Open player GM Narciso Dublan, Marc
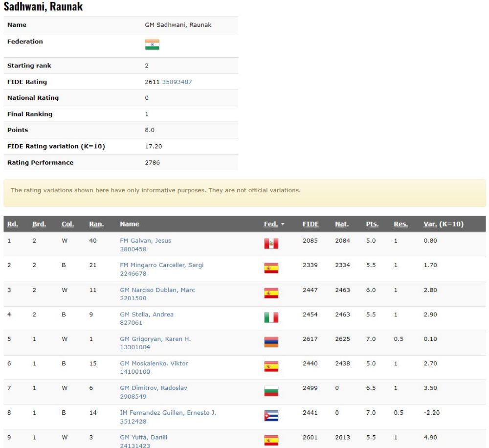The width and height of the screenshot is (489, 448). (157, 290)
